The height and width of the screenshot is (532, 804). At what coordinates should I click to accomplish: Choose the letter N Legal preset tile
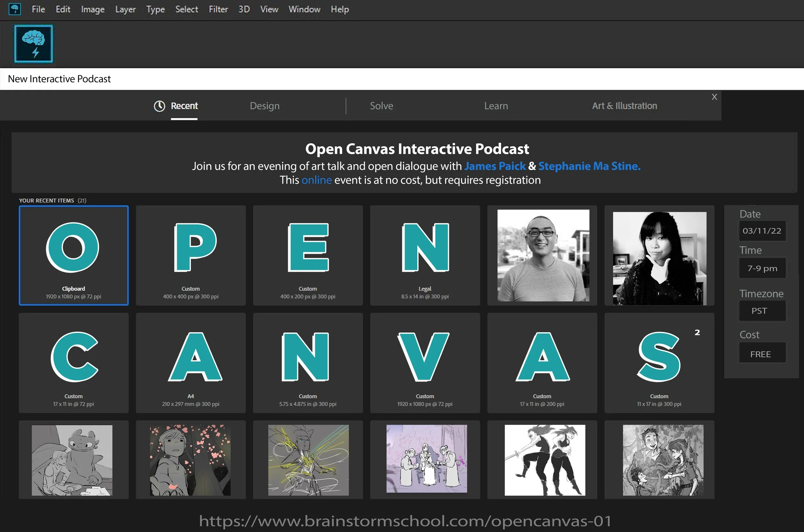click(425, 255)
